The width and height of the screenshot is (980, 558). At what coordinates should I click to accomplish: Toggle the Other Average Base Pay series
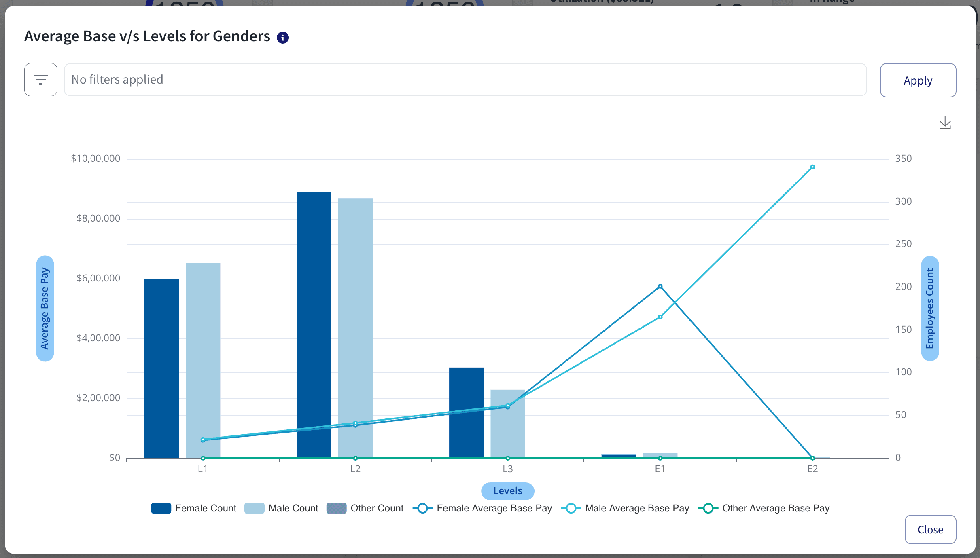(x=709, y=508)
